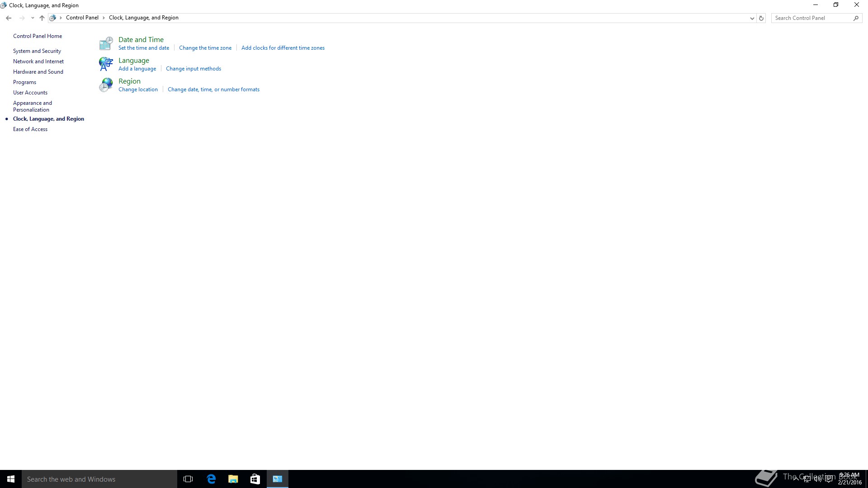Click the search magnifier icon

[x=856, y=18]
